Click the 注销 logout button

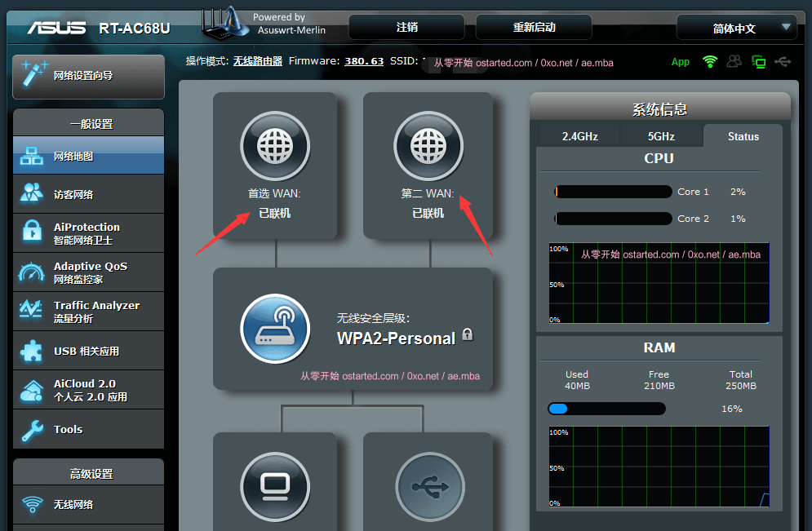[406, 27]
